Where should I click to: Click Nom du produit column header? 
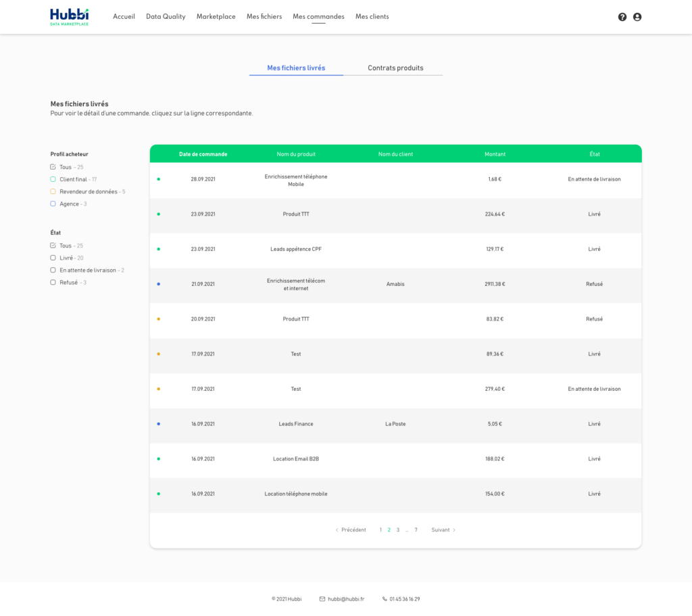pos(296,154)
